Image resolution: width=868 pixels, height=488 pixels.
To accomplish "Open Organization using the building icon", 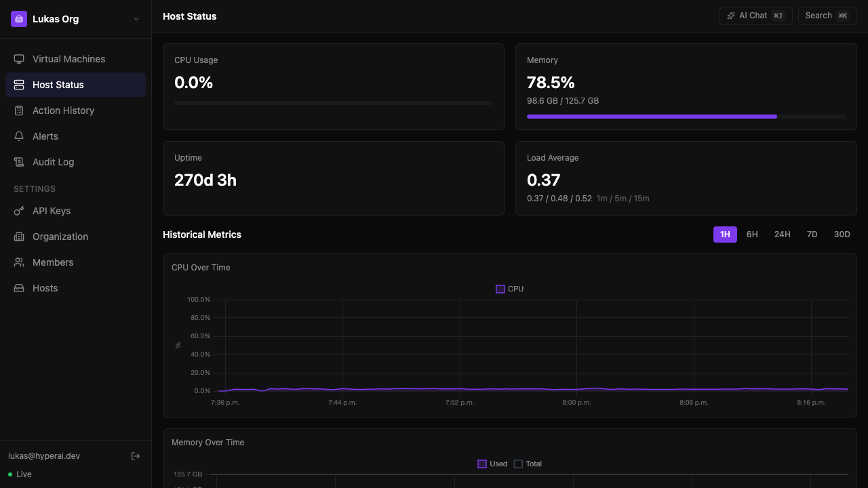I will tap(20, 237).
